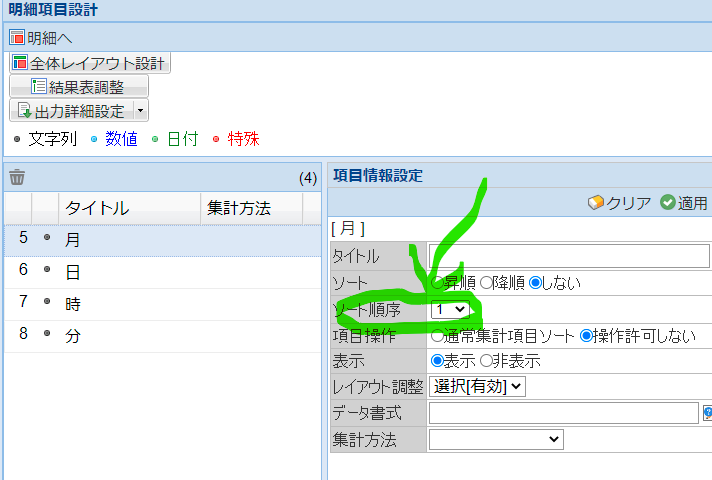
Task: Select row 5 月
Action: [x=163, y=240]
